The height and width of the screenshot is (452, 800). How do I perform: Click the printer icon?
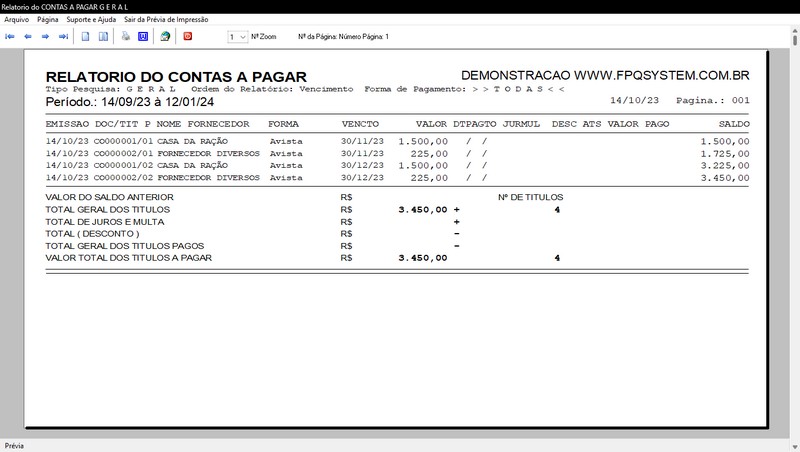pos(126,36)
